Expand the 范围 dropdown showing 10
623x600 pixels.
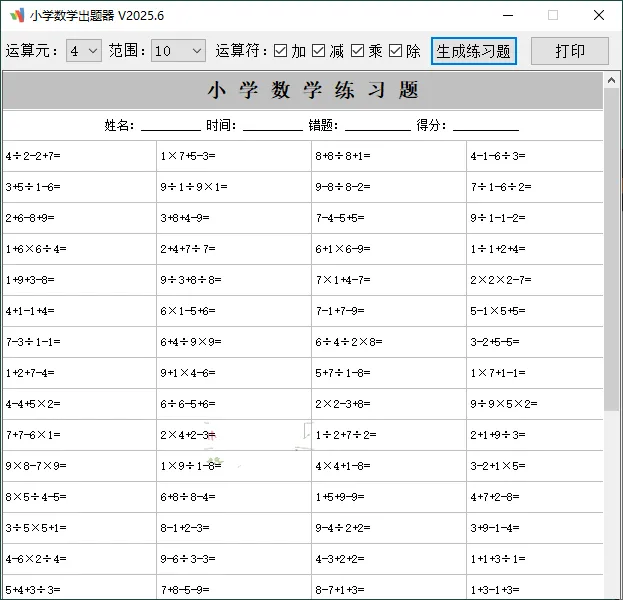point(178,51)
